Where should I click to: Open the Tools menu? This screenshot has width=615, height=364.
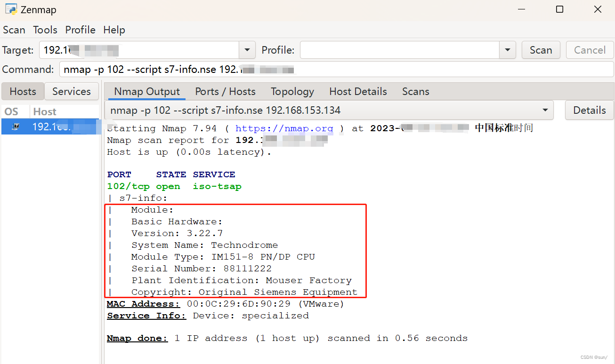click(45, 30)
